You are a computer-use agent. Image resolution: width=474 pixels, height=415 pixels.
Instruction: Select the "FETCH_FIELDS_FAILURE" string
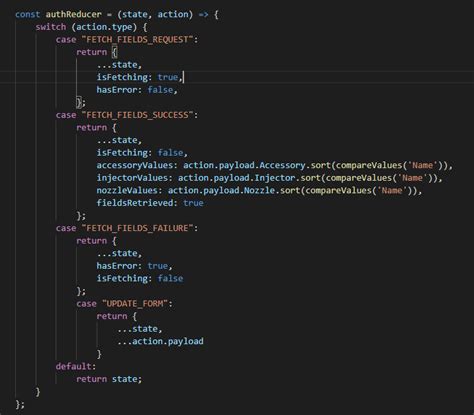click(x=137, y=228)
